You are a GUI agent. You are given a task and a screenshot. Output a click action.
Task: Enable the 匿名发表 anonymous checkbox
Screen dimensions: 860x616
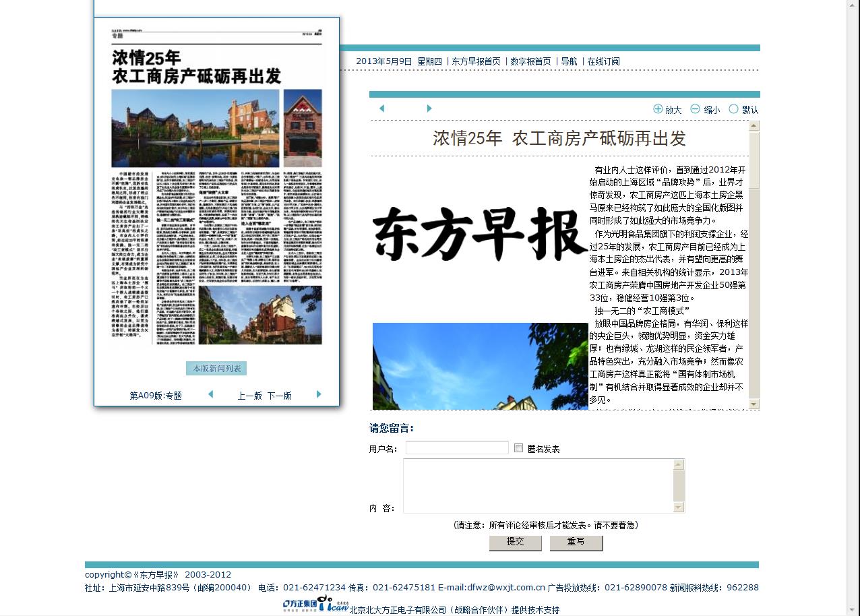click(x=518, y=448)
